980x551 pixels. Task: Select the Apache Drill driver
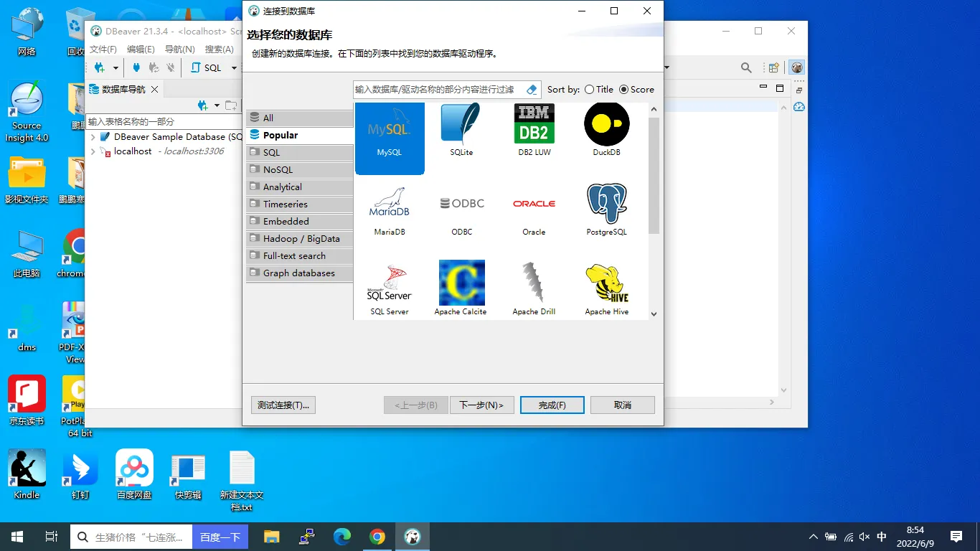point(534,290)
